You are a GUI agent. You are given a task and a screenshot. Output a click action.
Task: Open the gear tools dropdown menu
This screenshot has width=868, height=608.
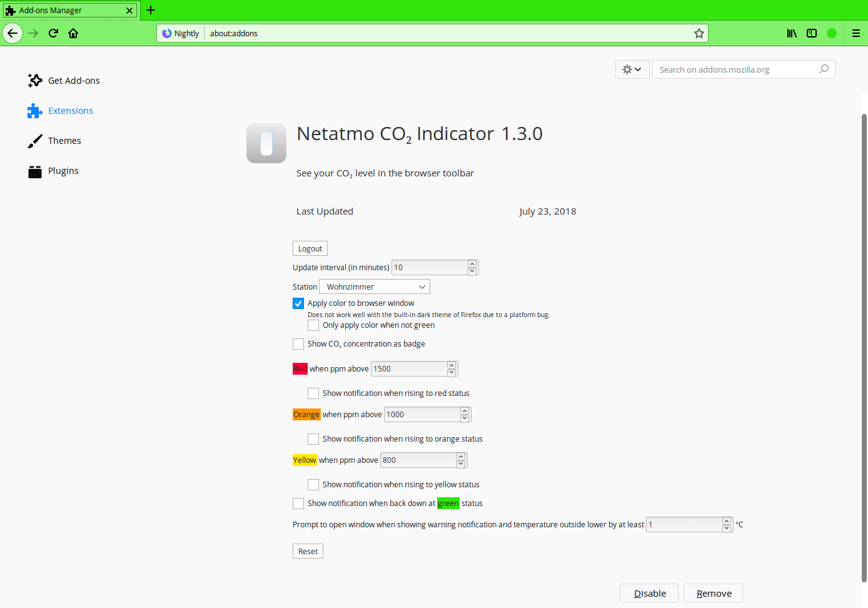632,69
